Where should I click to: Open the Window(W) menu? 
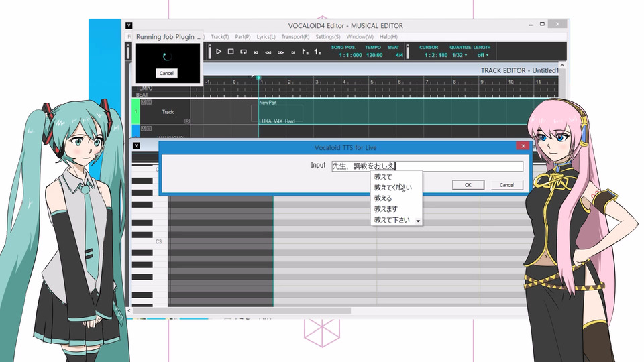click(x=360, y=36)
